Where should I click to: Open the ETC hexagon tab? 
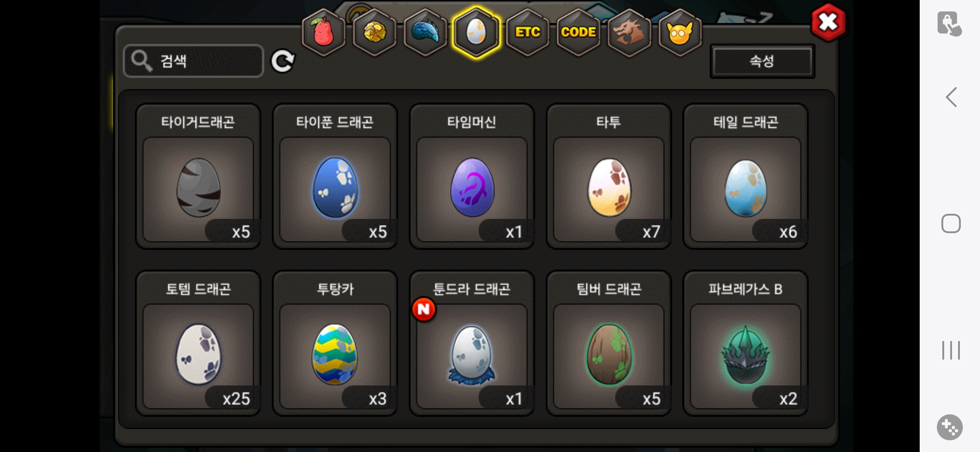527,32
